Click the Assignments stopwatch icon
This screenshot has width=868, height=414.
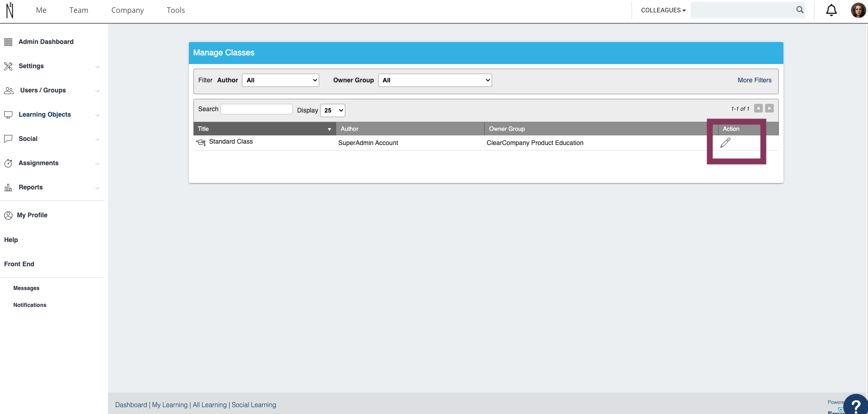point(8,163)
